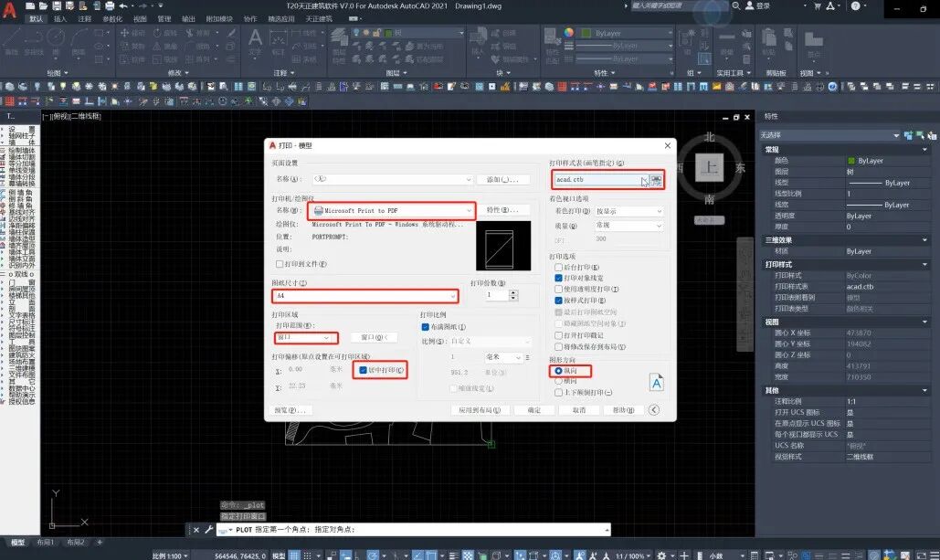Click the Open file icon in quick access

click(x=43, y=6)
